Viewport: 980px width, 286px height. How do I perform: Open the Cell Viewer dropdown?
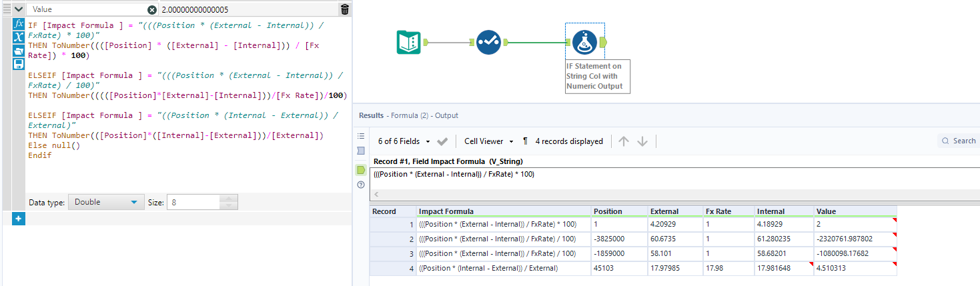tap(488, 141)
